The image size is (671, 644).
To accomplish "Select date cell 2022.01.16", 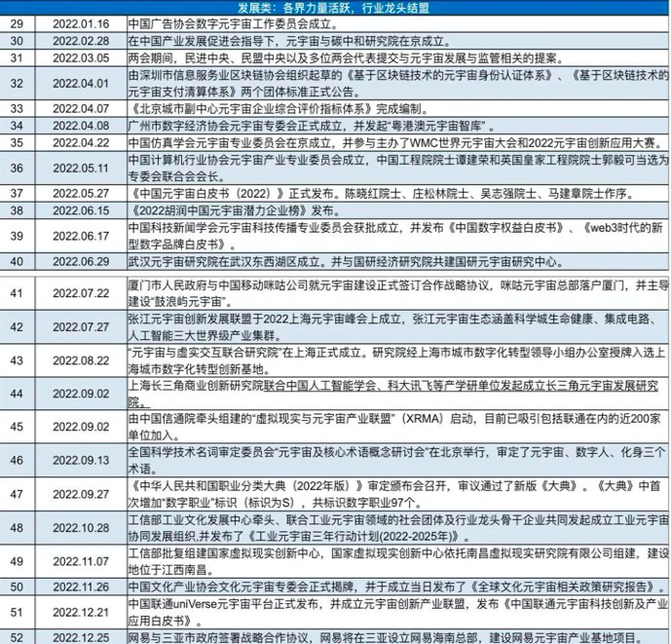I will point(81,24).
